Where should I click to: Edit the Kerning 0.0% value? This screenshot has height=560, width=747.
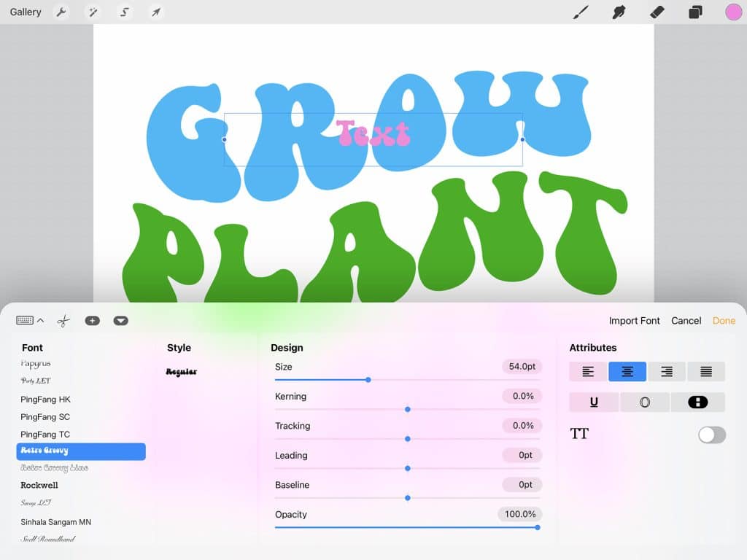click(x=522, y=396)
